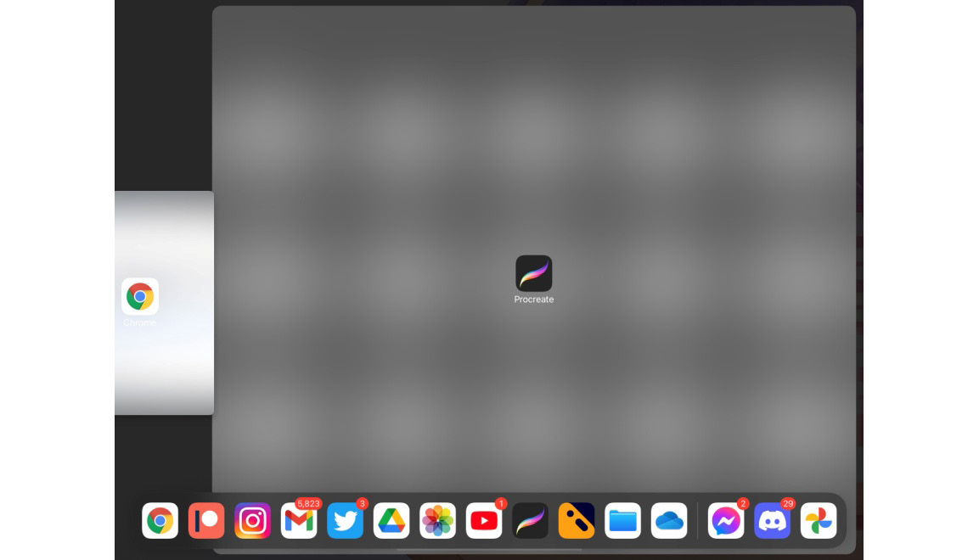
Task: Open Messenger with 2 notifications
Action: point(726,520)
